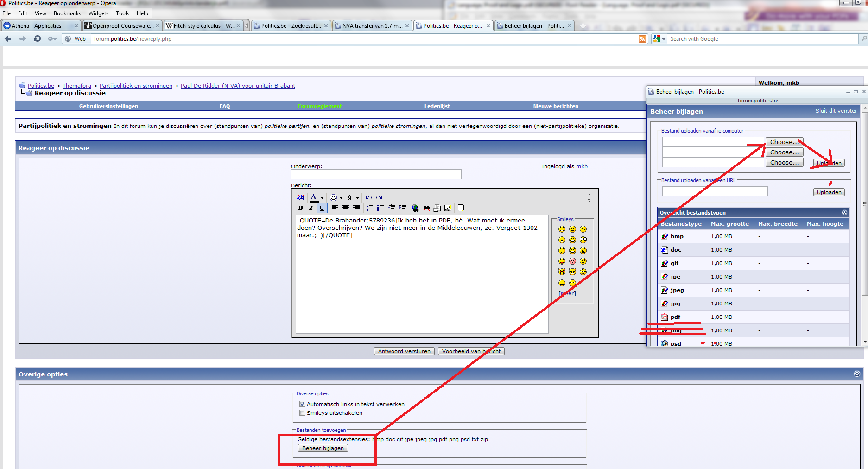Undo the last edit in message editor
Viewport: 868px width, 469px height.
[369, 197]
